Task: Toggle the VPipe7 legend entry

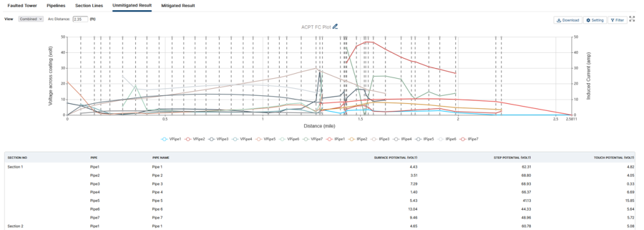Action: click(312, 139)
